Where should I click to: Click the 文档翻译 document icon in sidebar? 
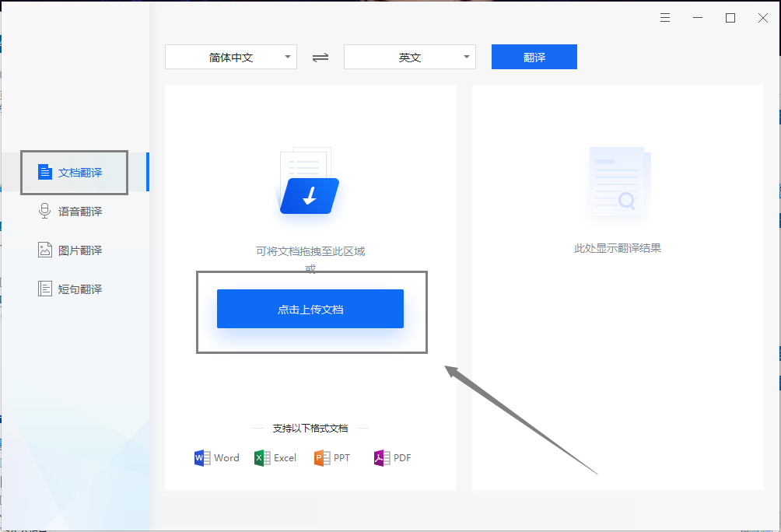tap(45, 172)
